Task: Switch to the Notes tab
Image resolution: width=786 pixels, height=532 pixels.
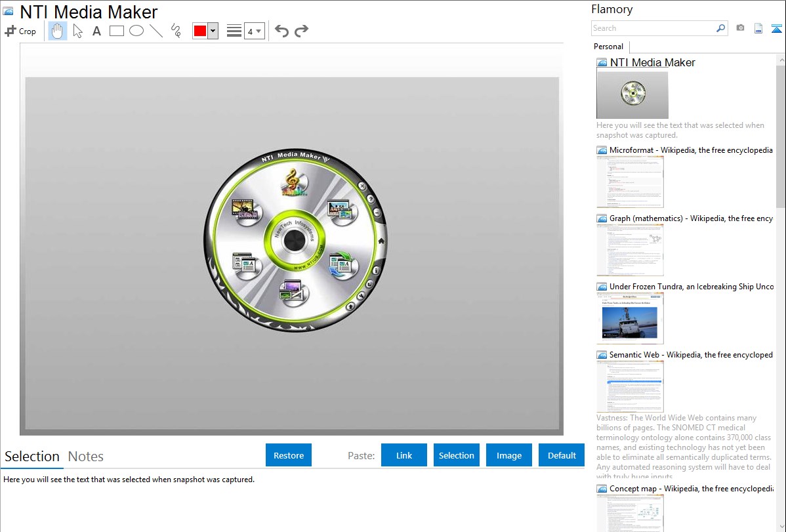Action: point(86,457)
